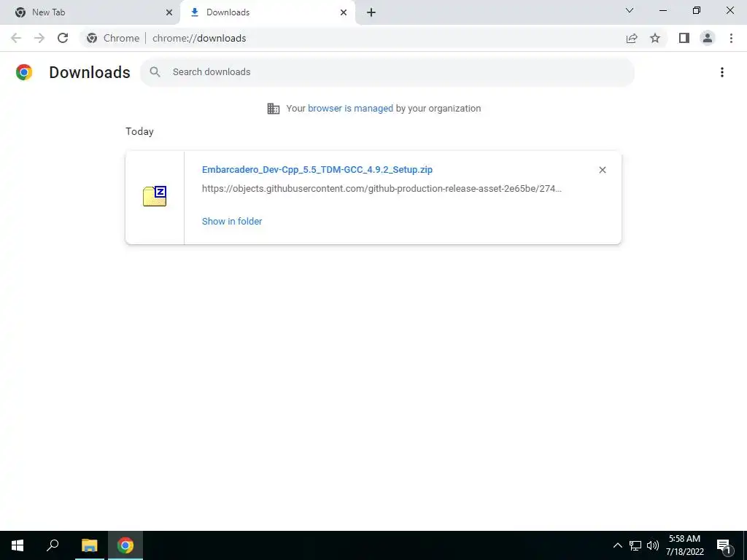Reload the downloads page
Image resolution: width=747 pixels, height=560 pixels.
point(63,38)
